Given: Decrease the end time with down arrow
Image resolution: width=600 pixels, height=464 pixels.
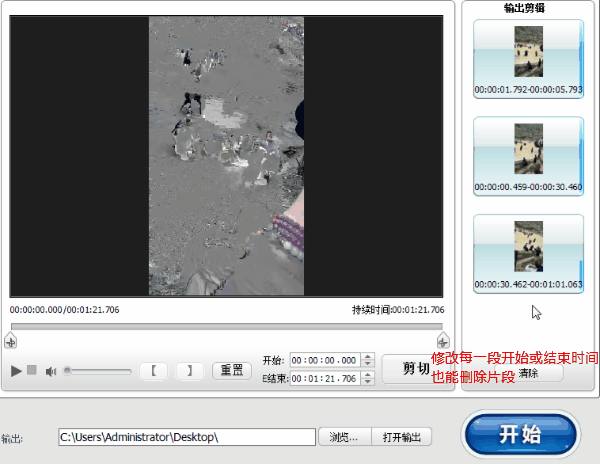Looking at the screenshot, I should pyautogui.click(x=368, y=382).
